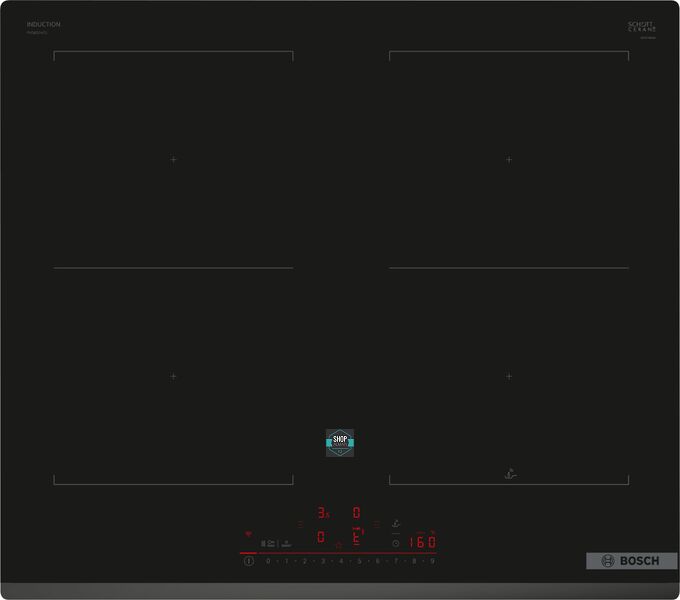Click the Schott Ceran logo
The image size is (680, 600).
click(641, 27)
